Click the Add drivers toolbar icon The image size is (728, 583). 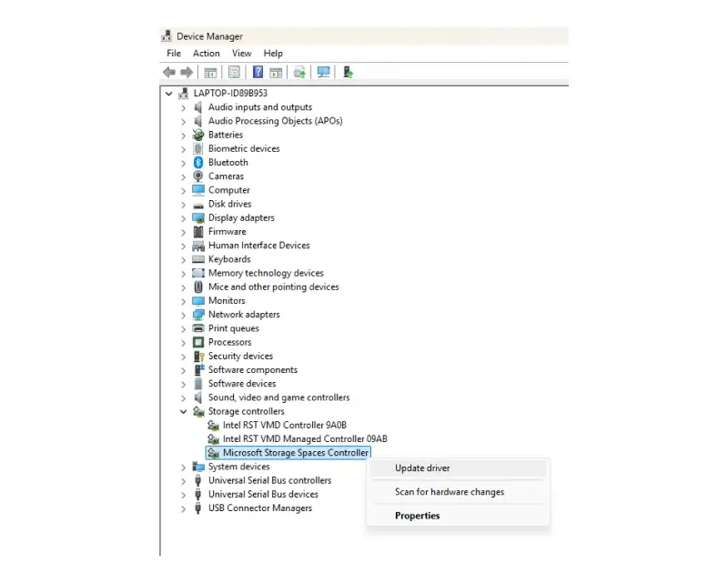pos(348,72)
